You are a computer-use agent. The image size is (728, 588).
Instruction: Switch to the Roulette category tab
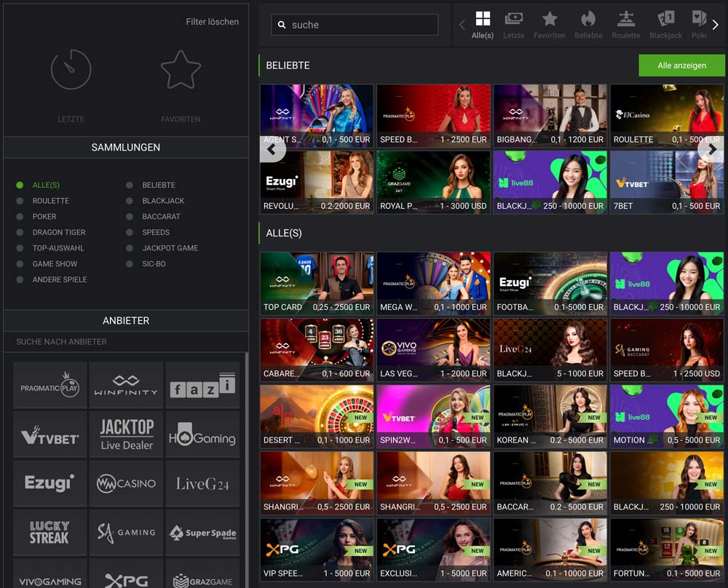click(x=626, y=25)
